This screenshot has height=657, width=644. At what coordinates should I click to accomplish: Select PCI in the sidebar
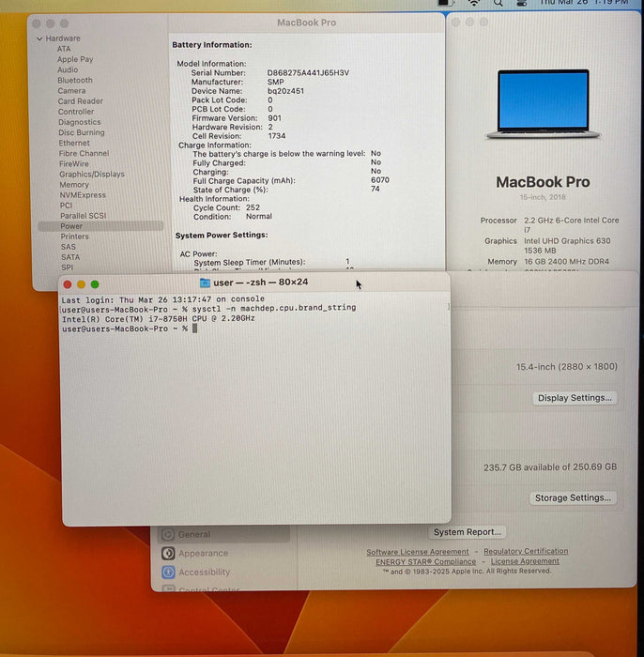(x=67, y=206)
